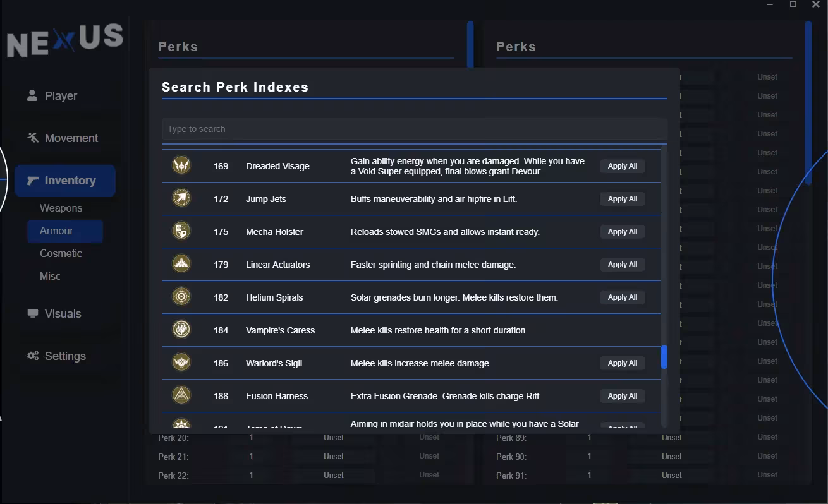
Task: Click description "Extra Fusion Grenade. Grenade kills charge Rift."
Action: [x=446, y=396]
